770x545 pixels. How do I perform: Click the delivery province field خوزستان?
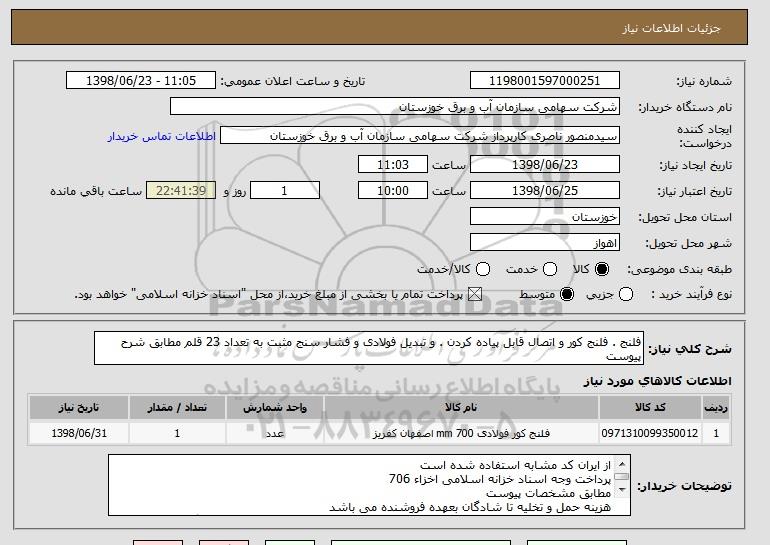pyautogui.click(x=545, y=217)
